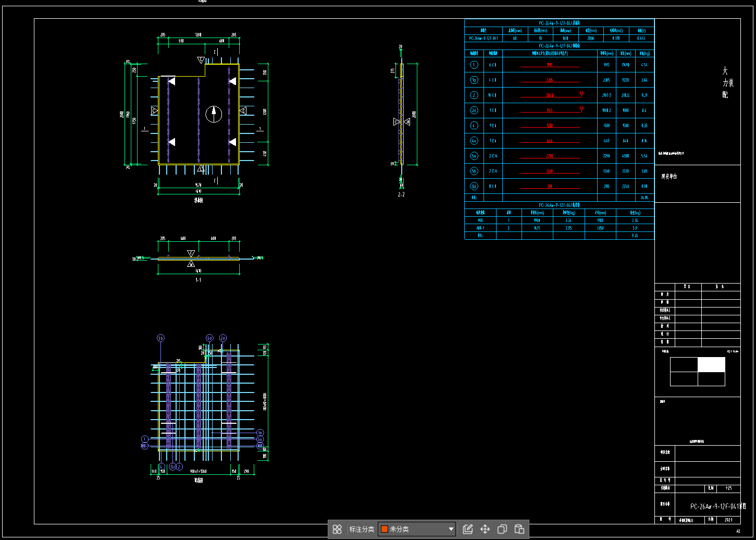Click the white key-plan quadrant

[x=711, y=364]
